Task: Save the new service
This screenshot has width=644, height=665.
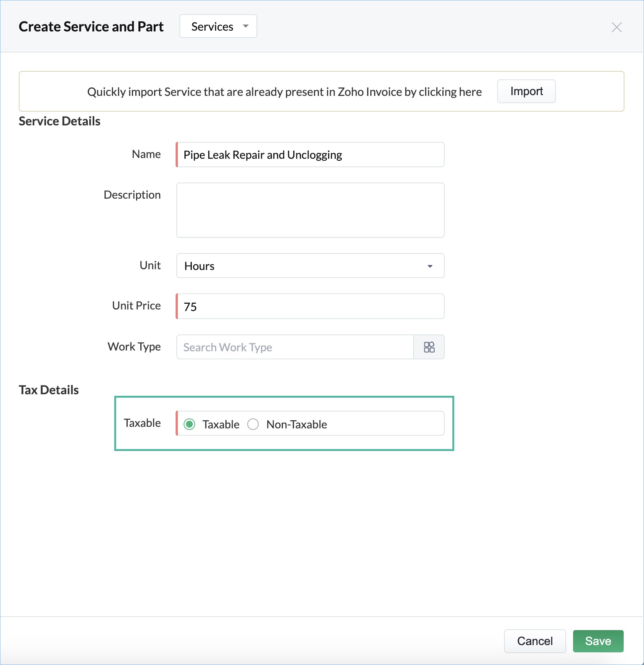Action: [598, 641]
